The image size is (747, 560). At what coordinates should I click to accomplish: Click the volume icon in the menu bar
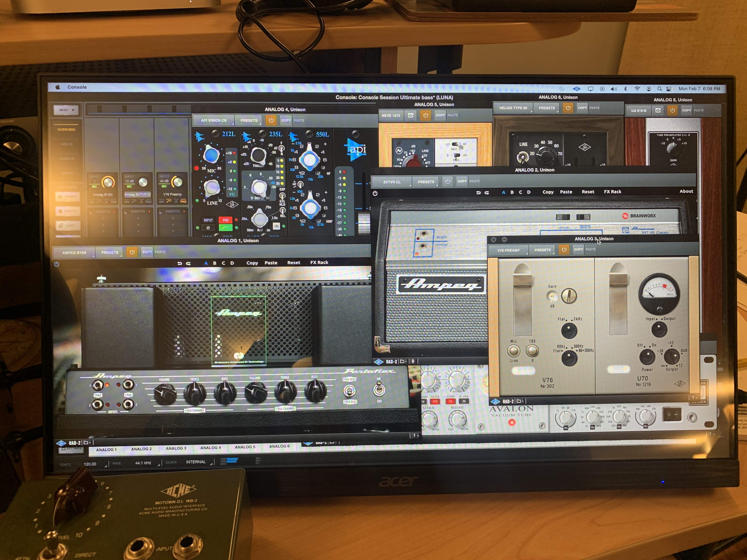614,89
